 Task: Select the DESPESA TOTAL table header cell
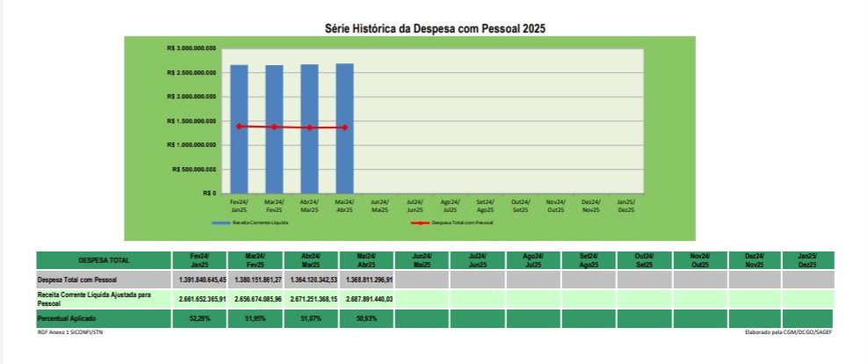104,260
